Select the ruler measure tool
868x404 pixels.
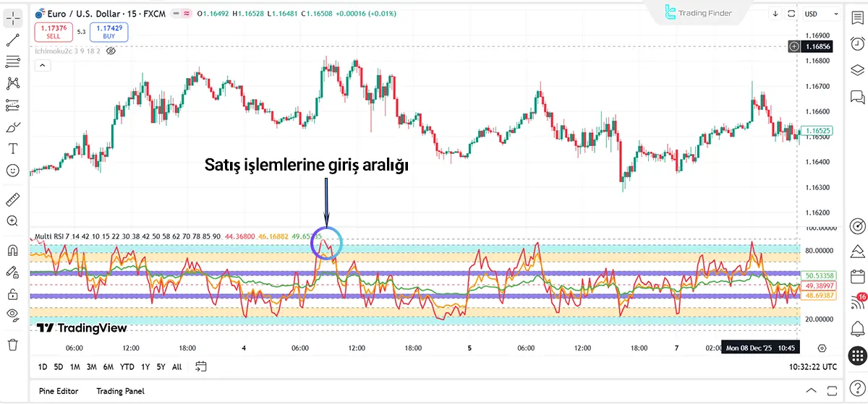coord(12,199)
